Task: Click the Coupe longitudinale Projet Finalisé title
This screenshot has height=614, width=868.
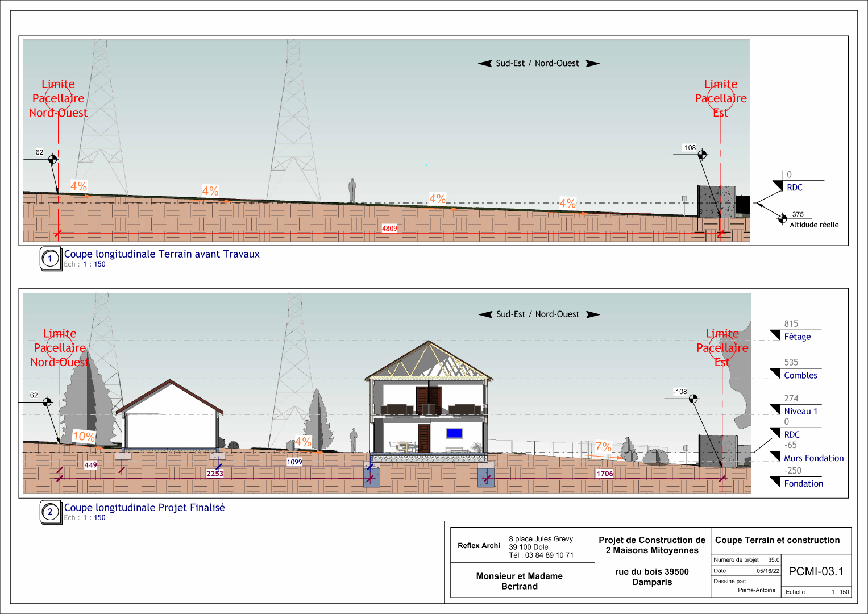Action: [x=144, y=508]
